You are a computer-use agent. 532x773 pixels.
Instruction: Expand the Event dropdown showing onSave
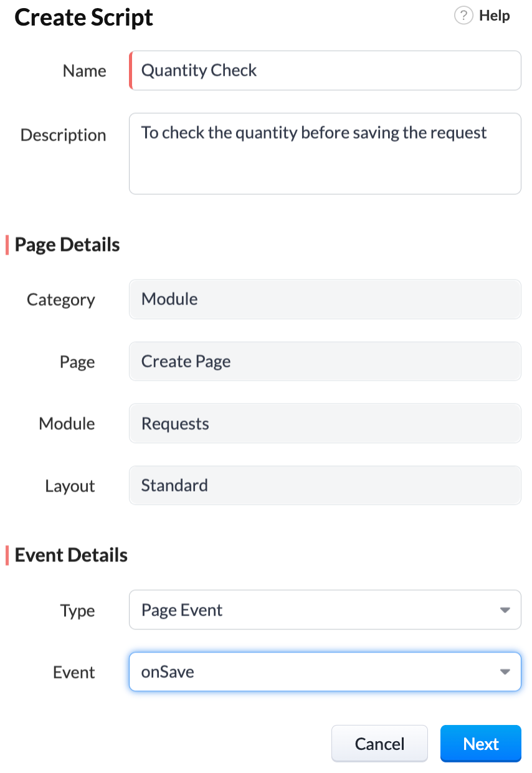(x=506, y=671)
